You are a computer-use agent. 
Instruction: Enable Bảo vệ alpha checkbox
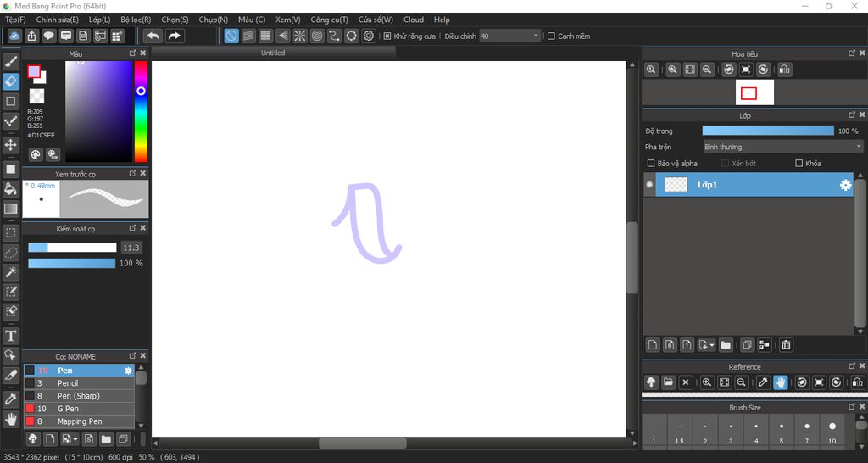click(x=651, y=164)
